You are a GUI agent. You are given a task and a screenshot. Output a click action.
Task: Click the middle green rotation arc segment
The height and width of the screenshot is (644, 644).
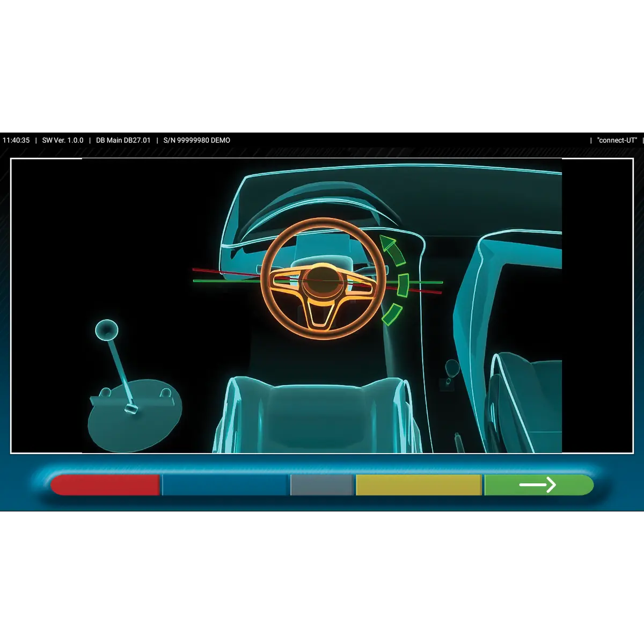(403, 285)
